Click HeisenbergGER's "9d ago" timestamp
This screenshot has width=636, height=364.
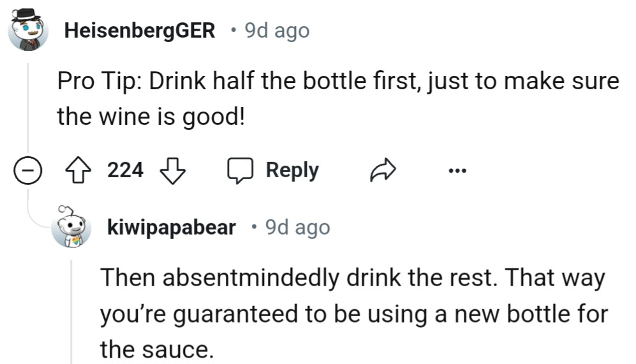277,30
